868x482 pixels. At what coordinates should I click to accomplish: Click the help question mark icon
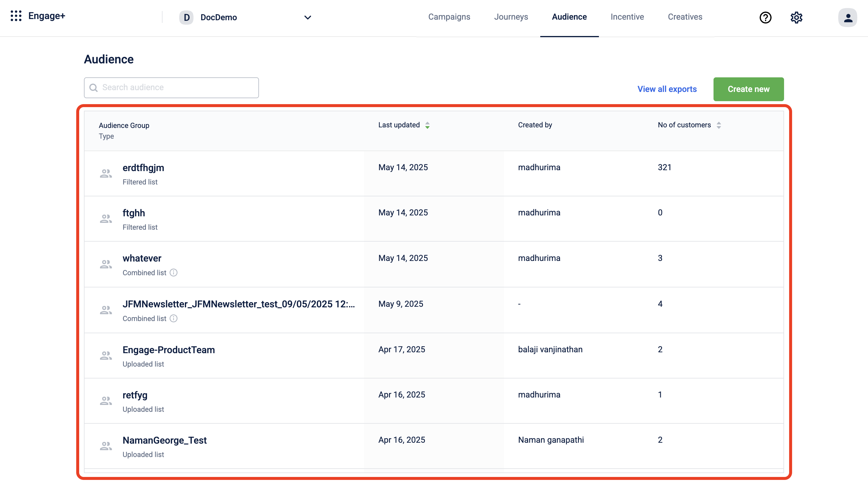tap(765, 17)
